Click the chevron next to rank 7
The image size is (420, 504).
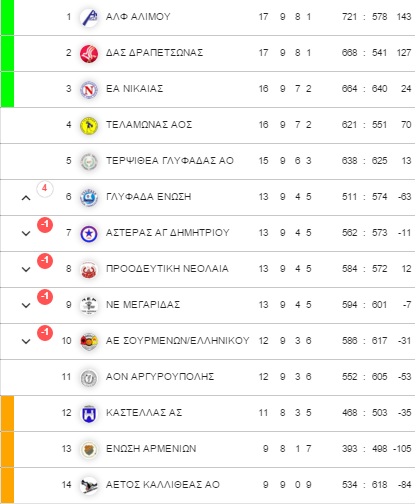[x=26, y=233]
